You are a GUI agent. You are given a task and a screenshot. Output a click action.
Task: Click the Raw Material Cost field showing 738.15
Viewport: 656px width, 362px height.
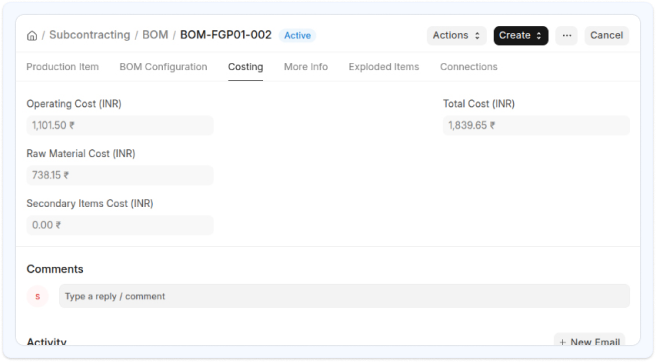(x=120, y=175)
